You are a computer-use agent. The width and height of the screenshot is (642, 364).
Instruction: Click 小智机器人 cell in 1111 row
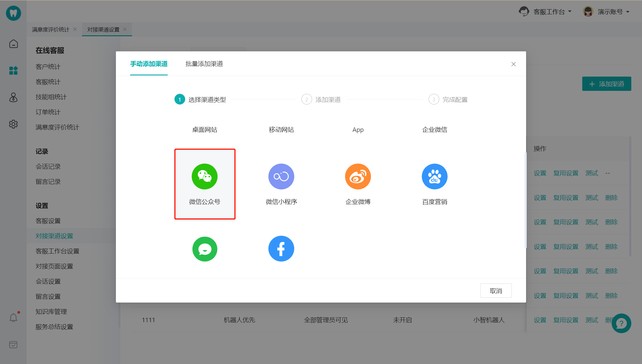point(489,320)
